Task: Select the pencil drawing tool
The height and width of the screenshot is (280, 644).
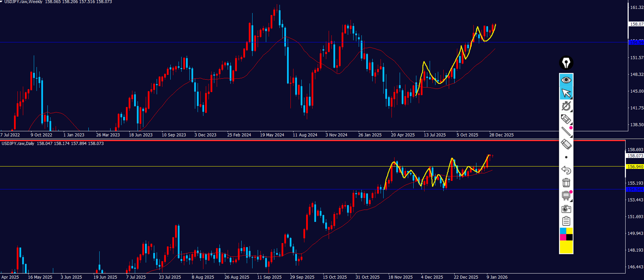Action: pos(566,119)
